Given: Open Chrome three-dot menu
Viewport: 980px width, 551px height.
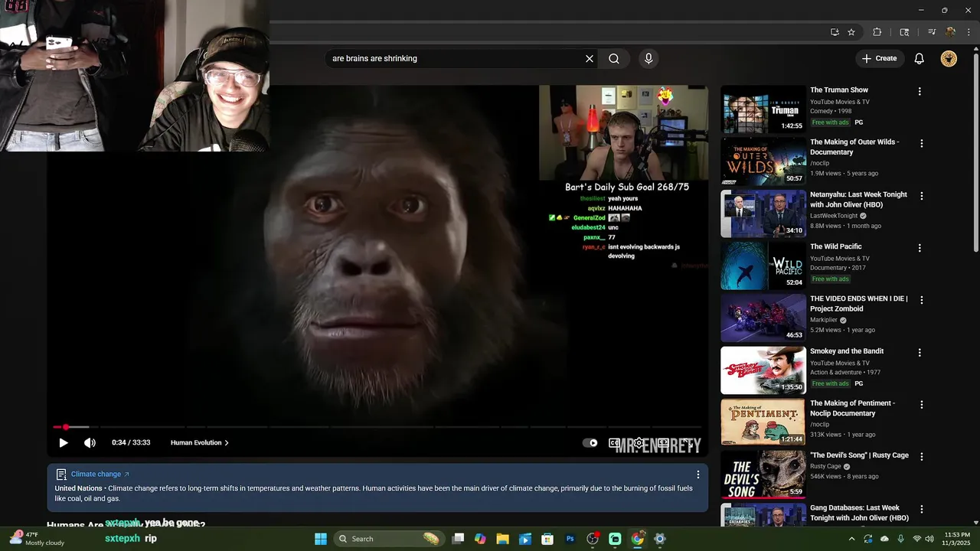Looking at the screenshot, I should pyautogui.click(x=969, y=32).
